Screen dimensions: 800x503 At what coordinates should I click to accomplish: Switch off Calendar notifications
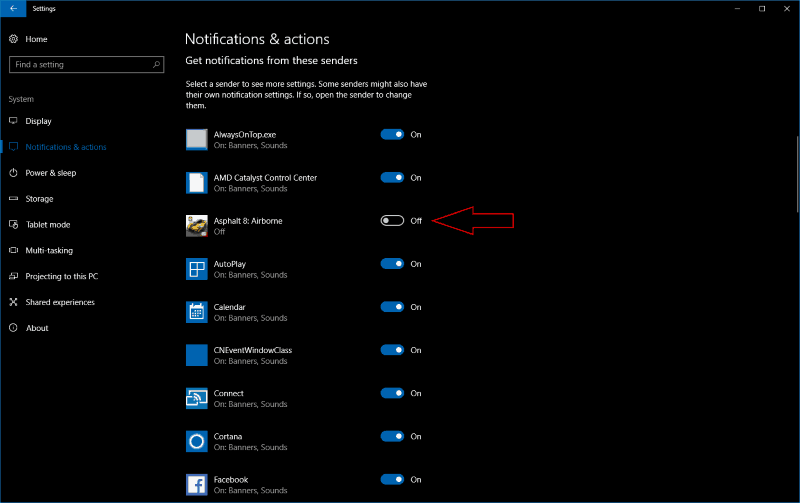(x=392, y=307)
